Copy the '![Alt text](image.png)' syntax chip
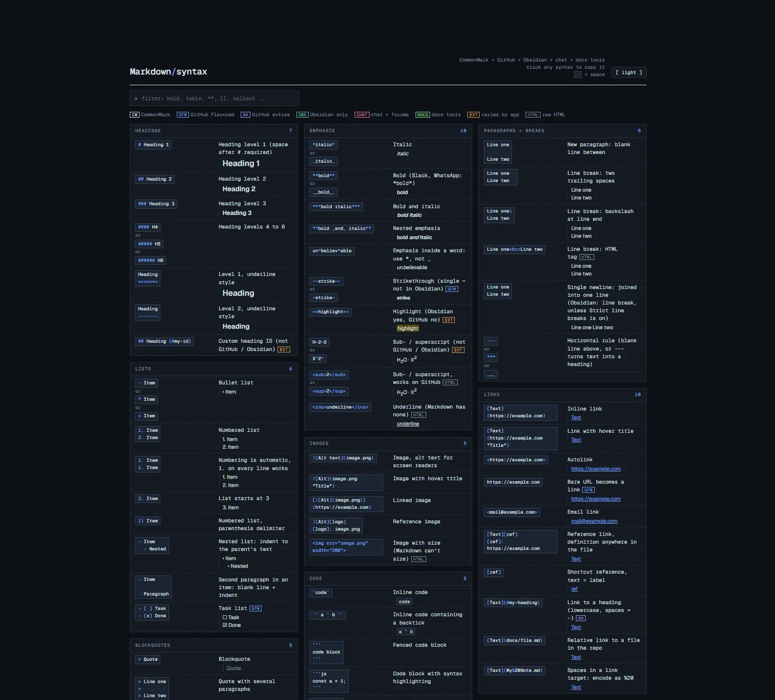 point(343,458)
